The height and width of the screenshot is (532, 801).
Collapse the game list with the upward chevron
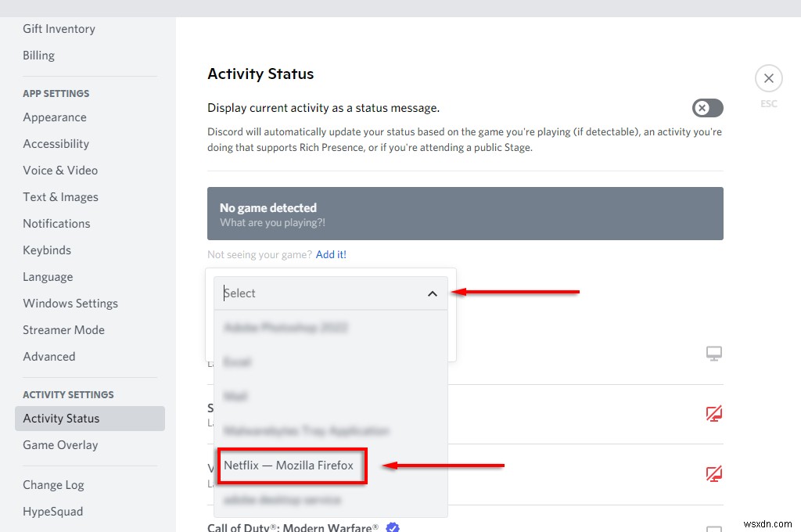coord(433,293)
